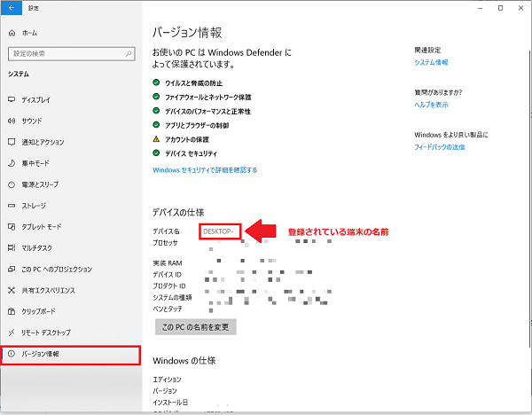532x415 pixels.
Task: Click デバイス セキュリティ text
Action: tap(191, 153)
